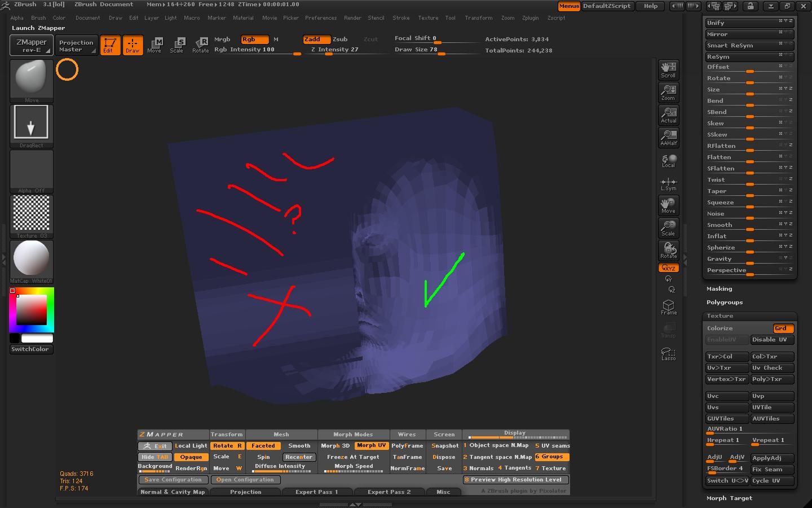The width and height of the screenshot is (812, 508).
Task: Set canvas to Actual size
Action: [x=668, y=115]
